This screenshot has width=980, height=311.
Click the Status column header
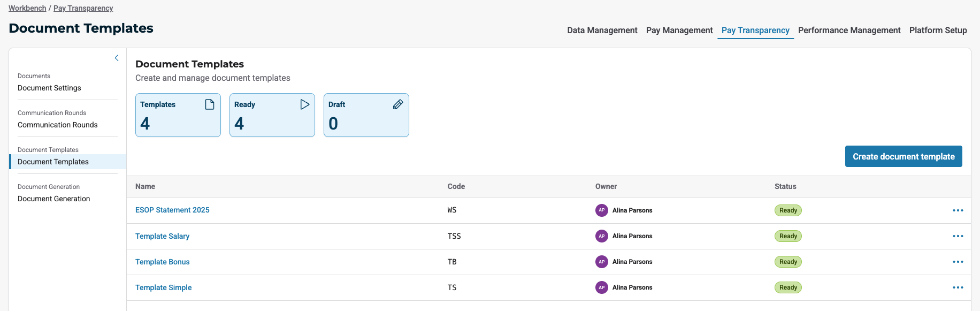coord(785,186)
